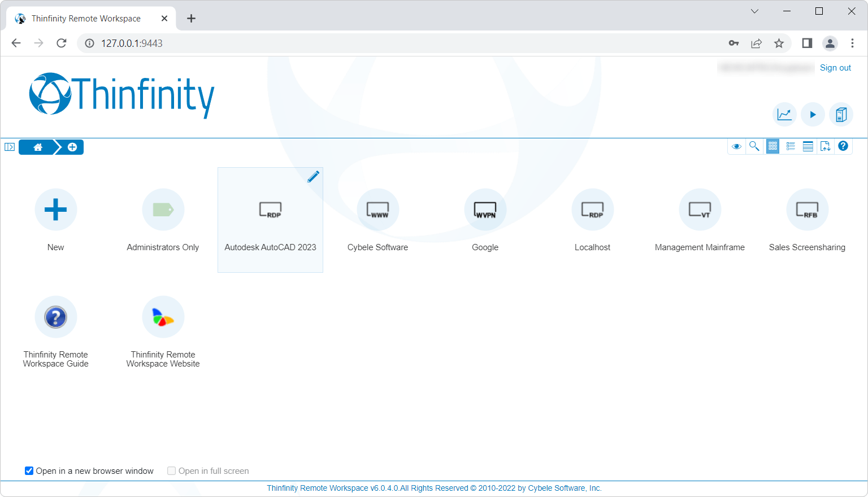Click the browser back arrow
Screen dimensions: 868x497
coord(16,43)
